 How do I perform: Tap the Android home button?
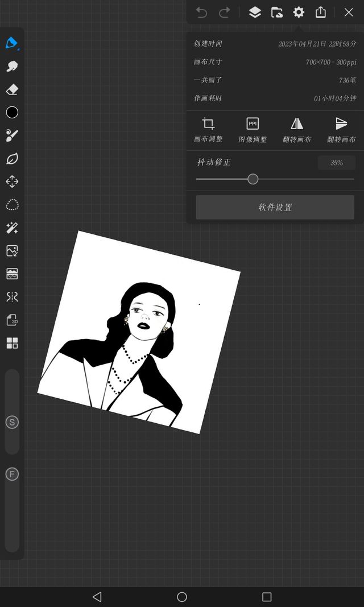(x=182, y=597)
